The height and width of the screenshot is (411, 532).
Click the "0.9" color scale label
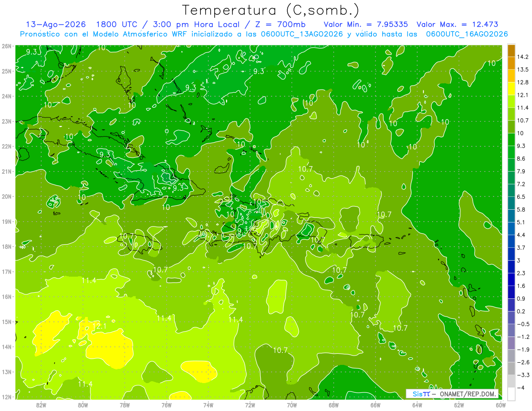521,298
